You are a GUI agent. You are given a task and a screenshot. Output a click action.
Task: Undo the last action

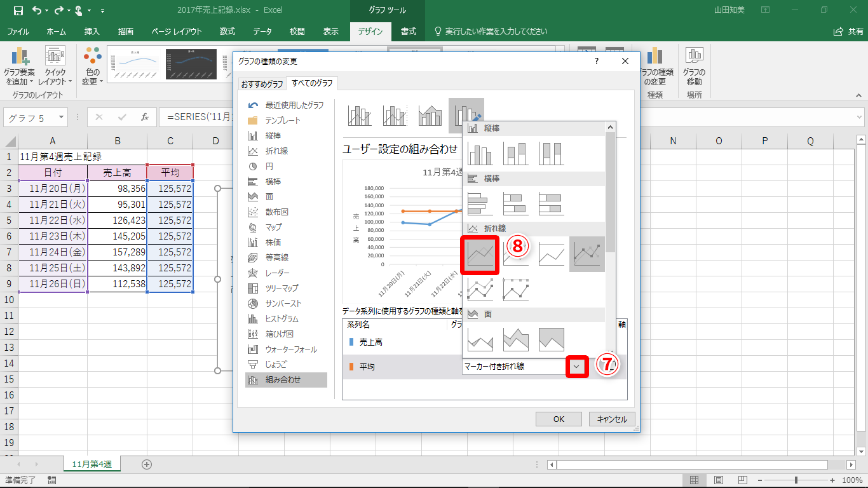(36, 11)
